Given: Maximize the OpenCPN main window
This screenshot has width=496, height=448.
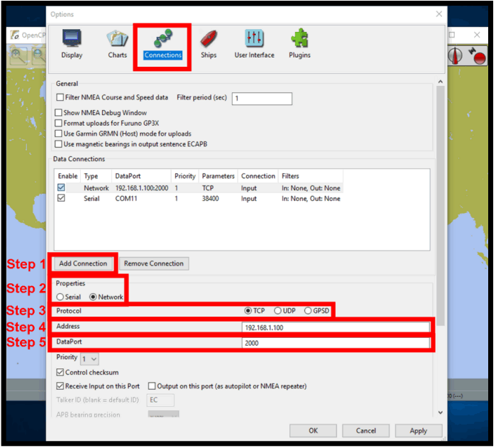Looking at the screenshot, I should 452,35.
